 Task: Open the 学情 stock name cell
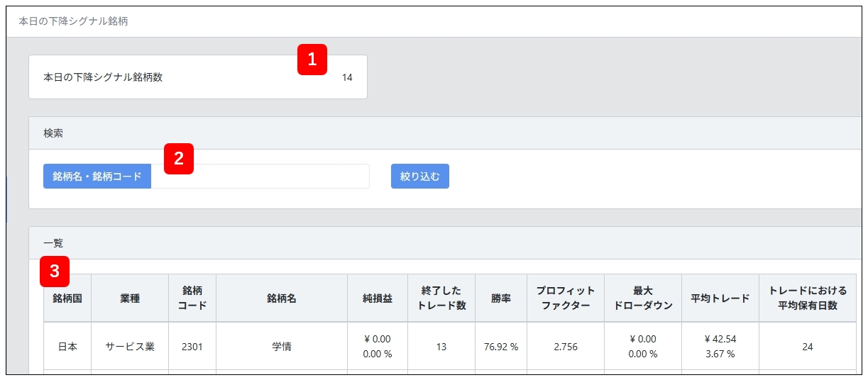coord(282,347)
